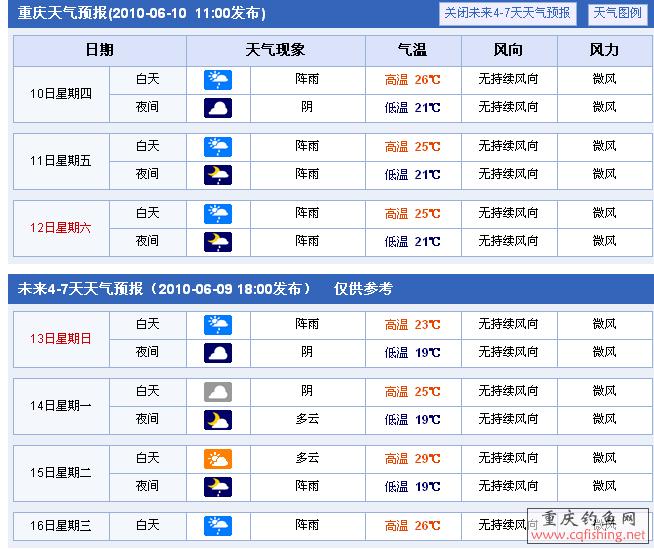Image resolution: width=654 pixels, height=549 pixels.
Task: Click the 仅供参考 note text
Action: click(x=363, y=289)
